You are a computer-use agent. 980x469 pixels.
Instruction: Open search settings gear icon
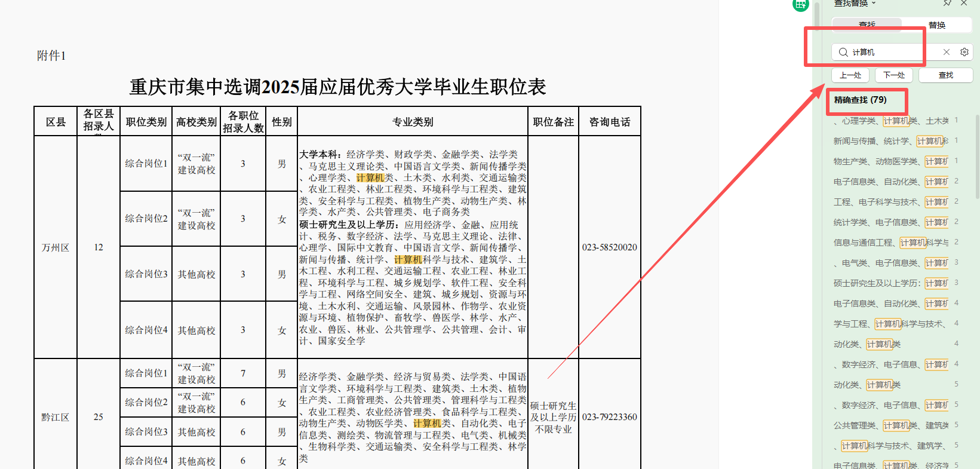point(964,52)
